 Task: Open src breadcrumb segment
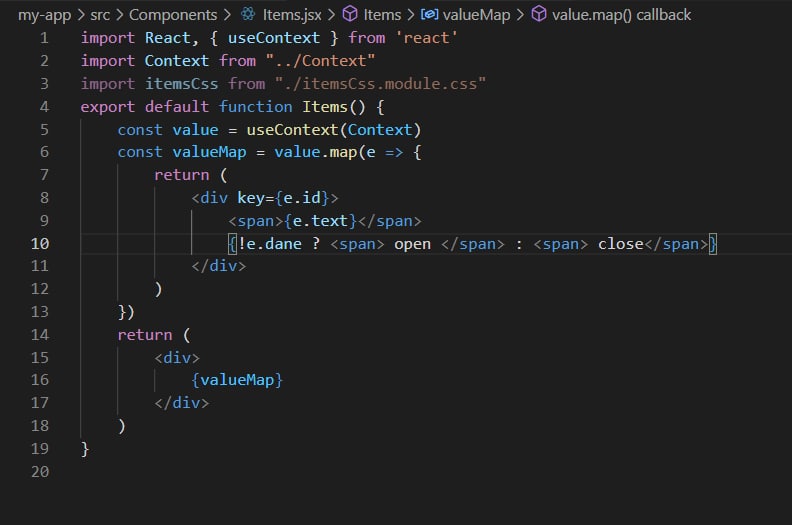tap(100, 15)
